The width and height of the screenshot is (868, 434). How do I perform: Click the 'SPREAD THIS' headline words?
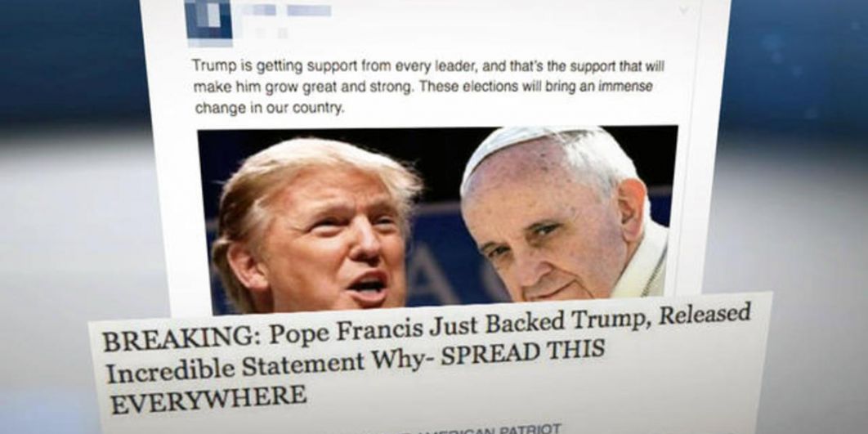tap(522, 353)
